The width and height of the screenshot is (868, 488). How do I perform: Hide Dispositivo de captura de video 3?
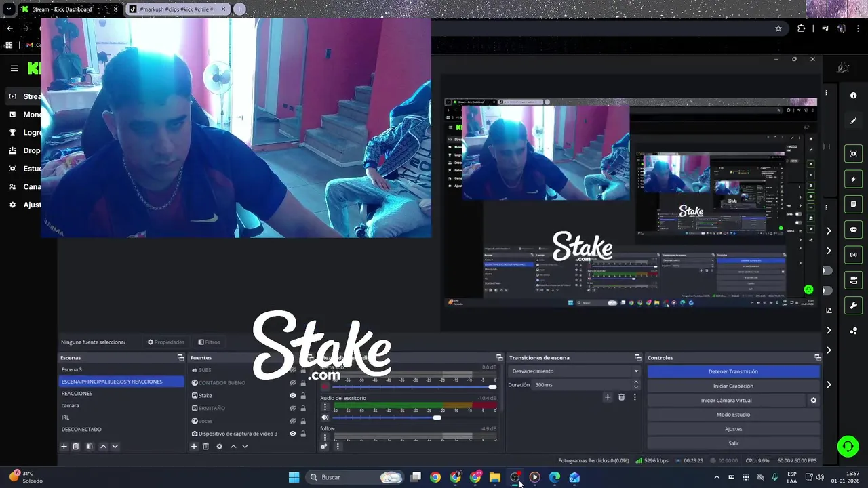293,434
